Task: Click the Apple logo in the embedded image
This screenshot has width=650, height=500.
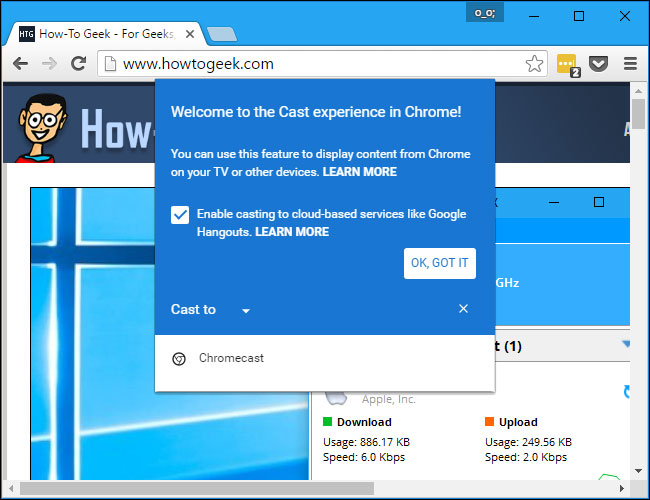Action: coord(336,398)
